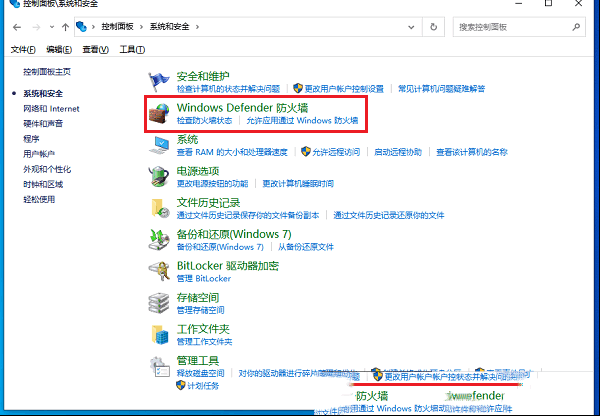Click 管理存储空间 link
Screen dimensions: 600x416
[201, 310]
